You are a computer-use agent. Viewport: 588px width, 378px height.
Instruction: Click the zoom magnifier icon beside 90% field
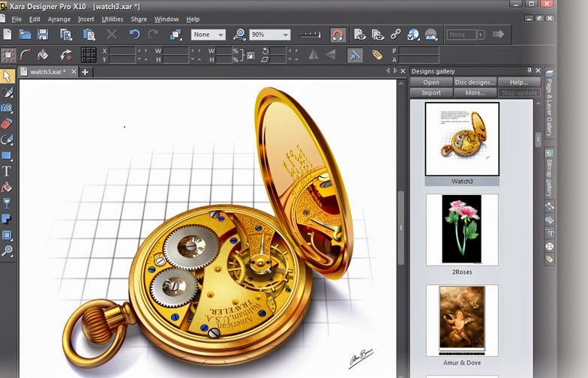238,34
